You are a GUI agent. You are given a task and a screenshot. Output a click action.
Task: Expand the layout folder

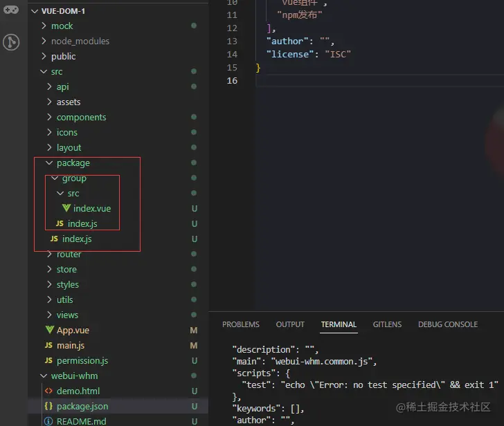(x=49, y=147)
